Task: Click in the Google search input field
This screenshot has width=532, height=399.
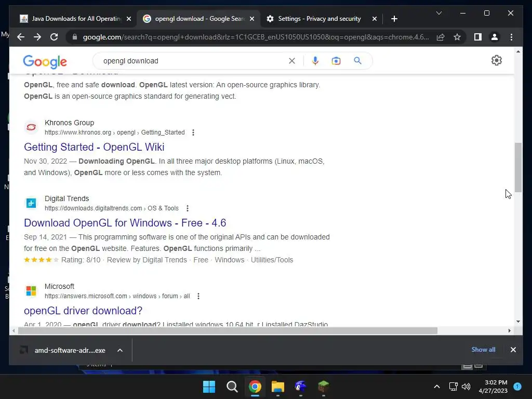Action: coord(193,61)
